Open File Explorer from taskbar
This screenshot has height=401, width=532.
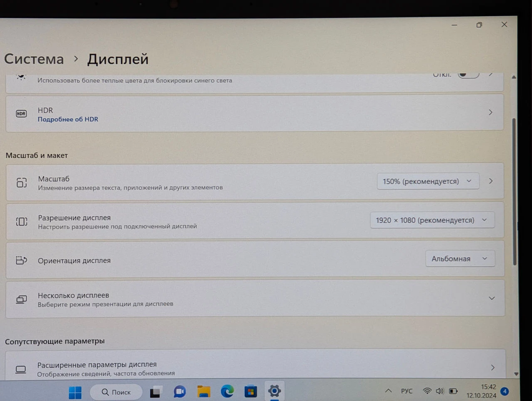point(204,392)
